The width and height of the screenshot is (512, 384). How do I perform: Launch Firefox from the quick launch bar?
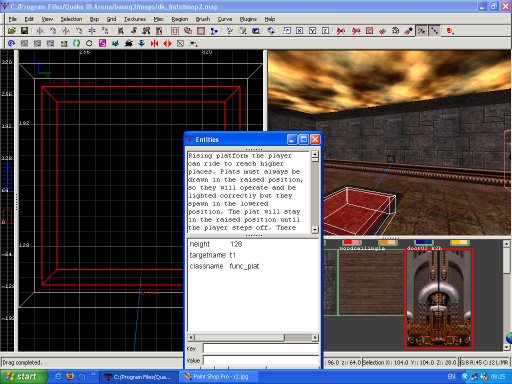pos(70,377)
